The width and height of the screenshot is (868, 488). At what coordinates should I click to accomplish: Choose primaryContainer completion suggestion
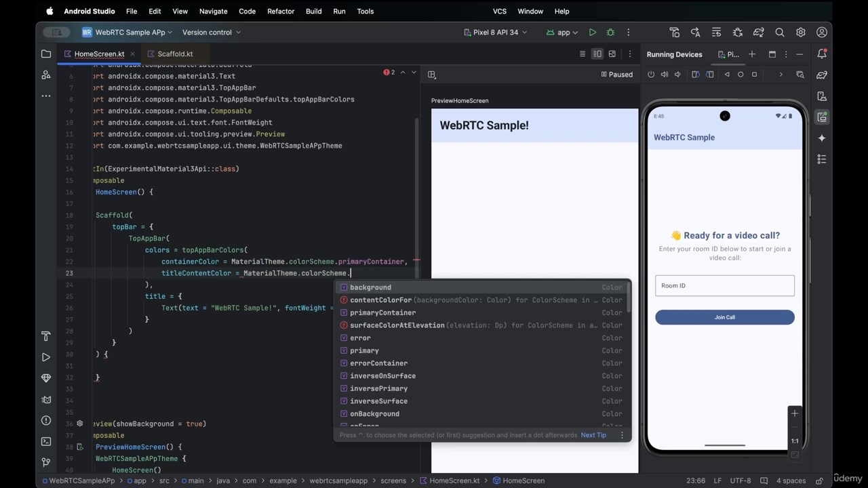(483, 312)
